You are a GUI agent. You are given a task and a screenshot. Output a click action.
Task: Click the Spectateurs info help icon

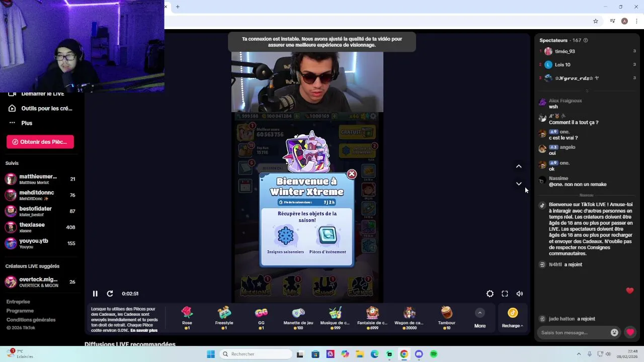tap(585, 40)
